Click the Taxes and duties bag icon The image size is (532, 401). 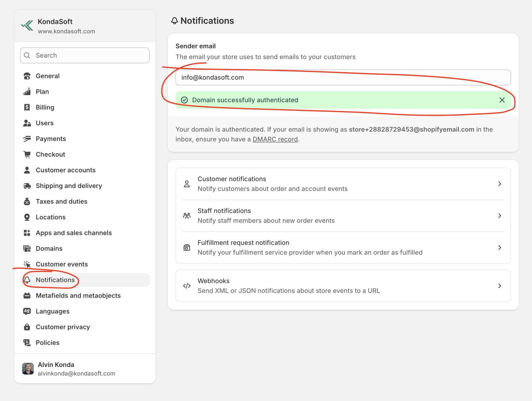pyautogui.click(x=27, y=201)
